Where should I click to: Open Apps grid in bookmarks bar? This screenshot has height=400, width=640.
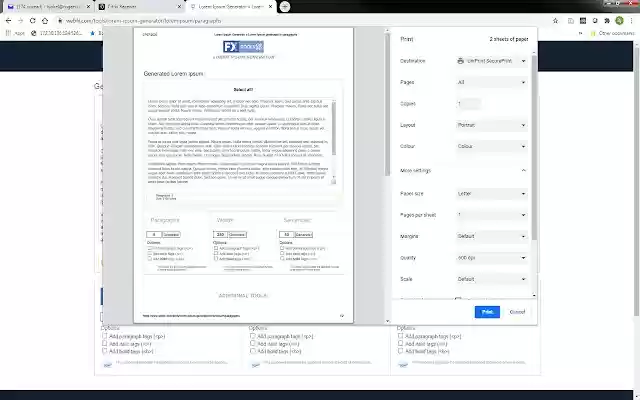[15, 33]
